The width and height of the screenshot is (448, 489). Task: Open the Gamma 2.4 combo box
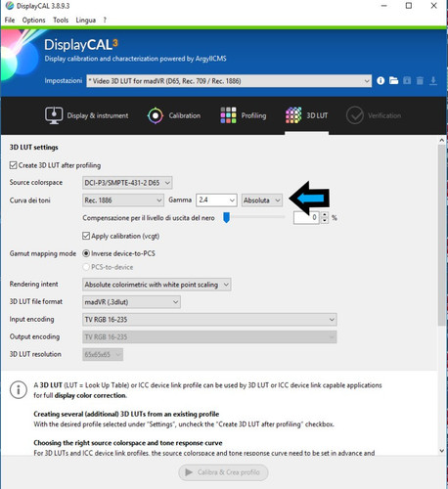pyautogui.click(x=216, y=200)
